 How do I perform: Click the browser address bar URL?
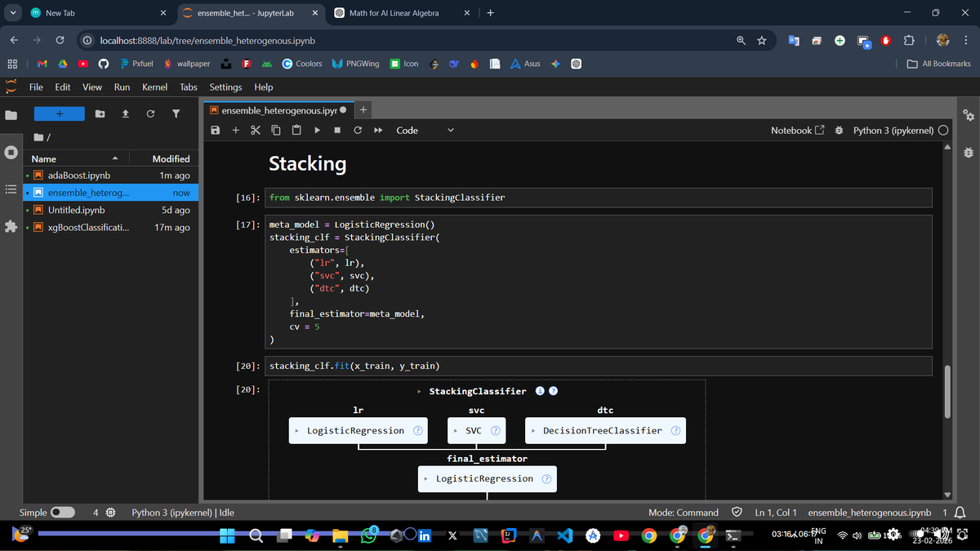(207, 40)
